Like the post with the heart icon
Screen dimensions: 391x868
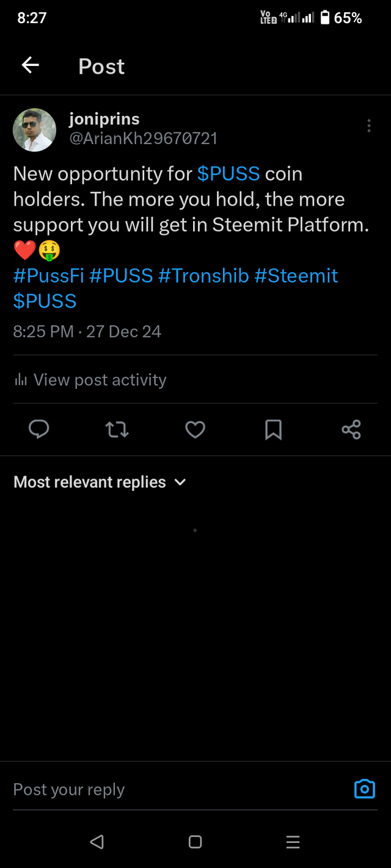(x=195, y=430)
